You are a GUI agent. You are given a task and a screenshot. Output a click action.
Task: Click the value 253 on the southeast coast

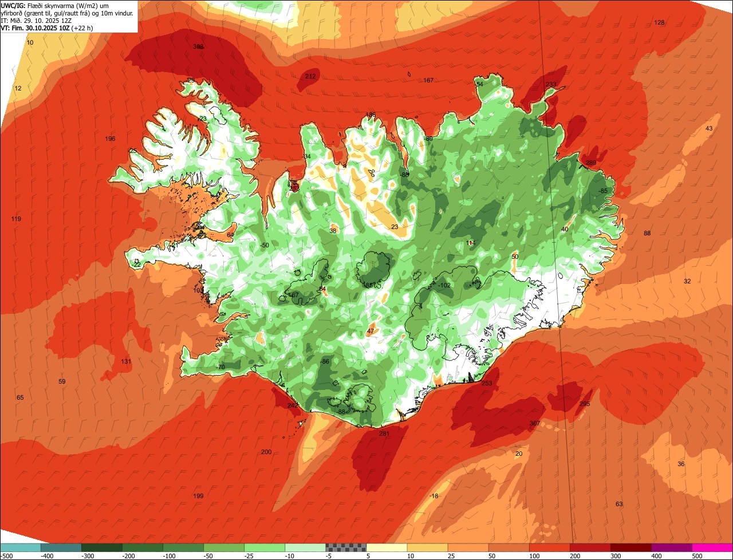[x=487, y=384]
